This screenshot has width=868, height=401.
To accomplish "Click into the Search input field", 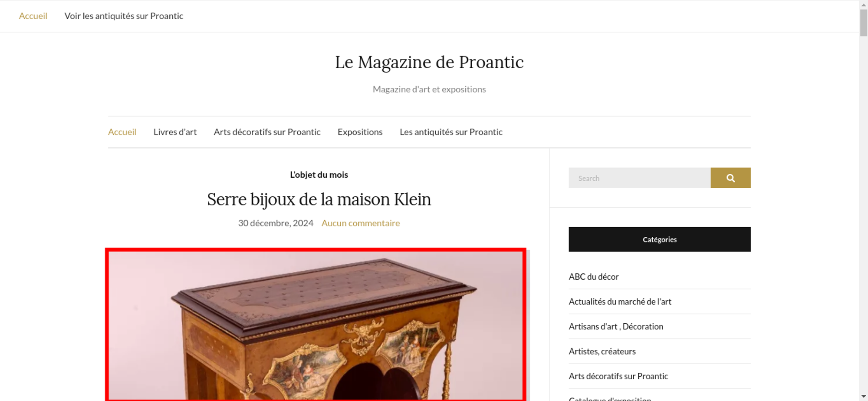I will tap(640, 178).
